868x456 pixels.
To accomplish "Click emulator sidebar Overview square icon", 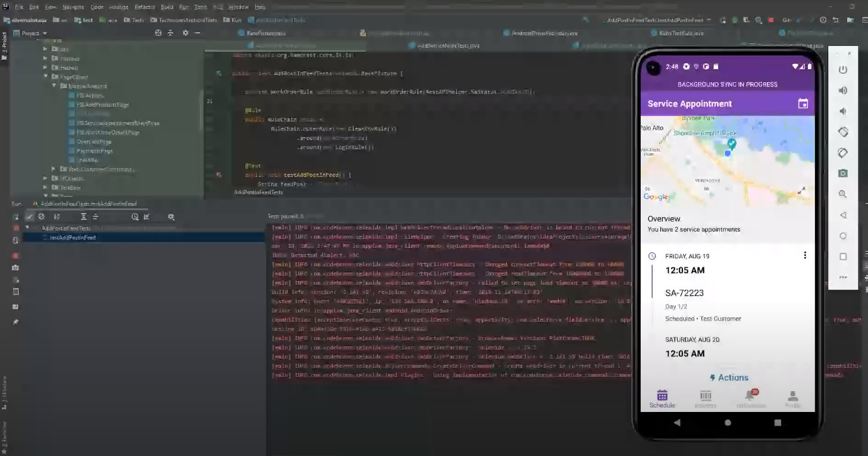I will coord(842,257).
